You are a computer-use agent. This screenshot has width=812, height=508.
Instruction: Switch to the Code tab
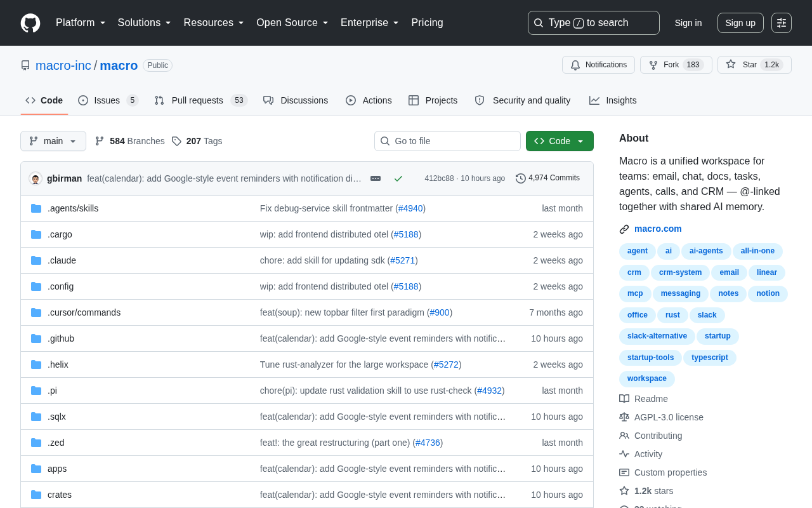tap(44, 100)
